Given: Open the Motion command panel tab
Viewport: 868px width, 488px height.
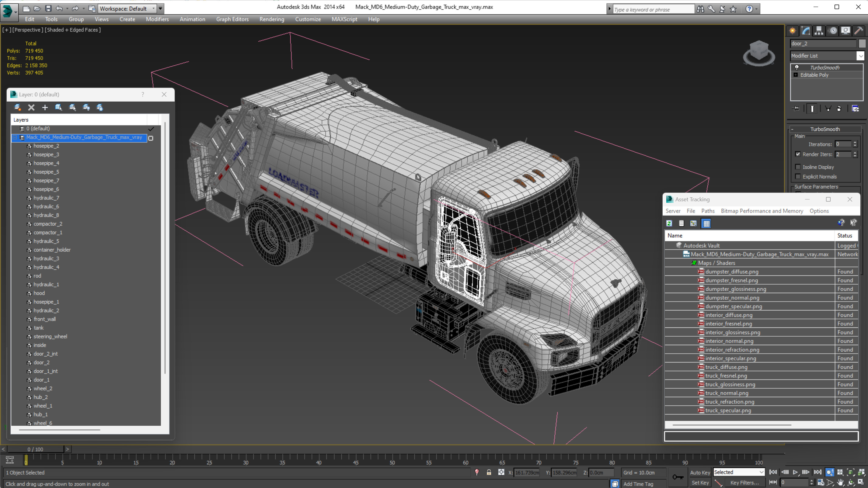Looking at the screenshot, I should coord(833,31).
